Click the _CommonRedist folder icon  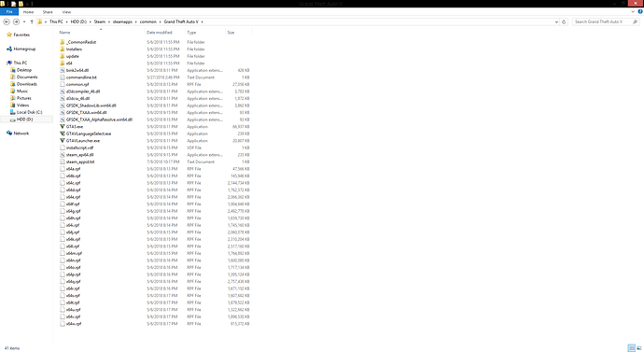[63, 42]
